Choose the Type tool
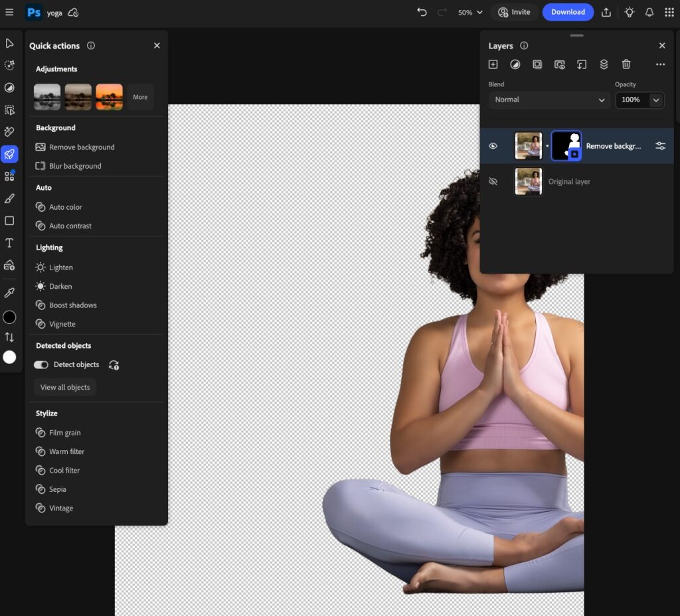This screenshot has width=680, height=616. [9, 243]
